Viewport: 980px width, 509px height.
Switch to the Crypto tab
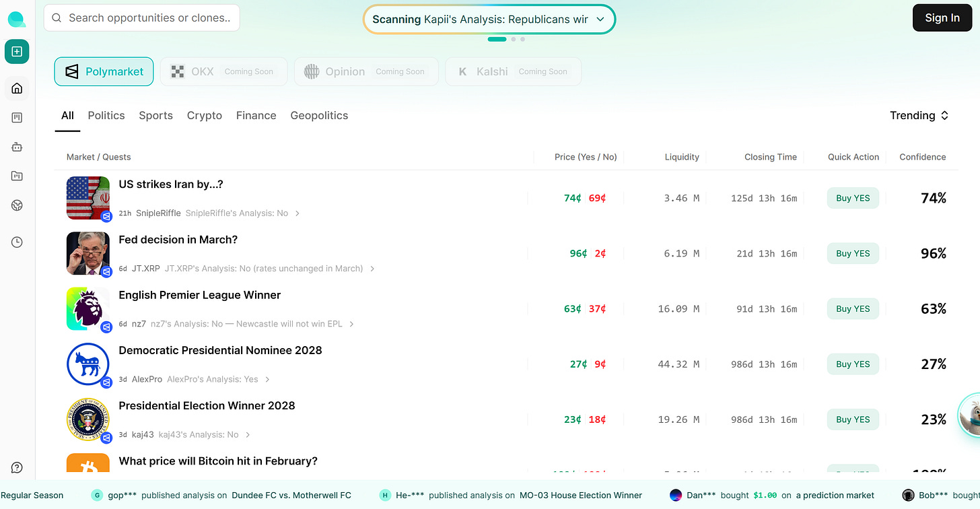[205, 116]
